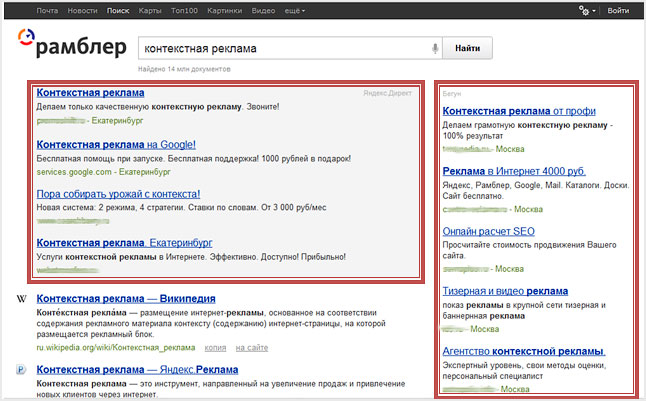Open result 'Контекстная реклама — Википедия'
Viewport: 646px width, 401px height.
coord(126,298)
